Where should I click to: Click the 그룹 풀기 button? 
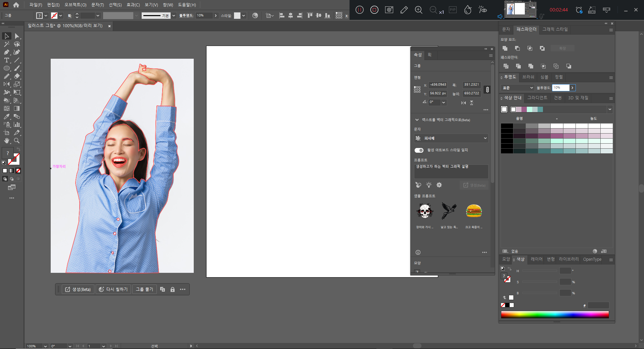[x=144, y=289]
